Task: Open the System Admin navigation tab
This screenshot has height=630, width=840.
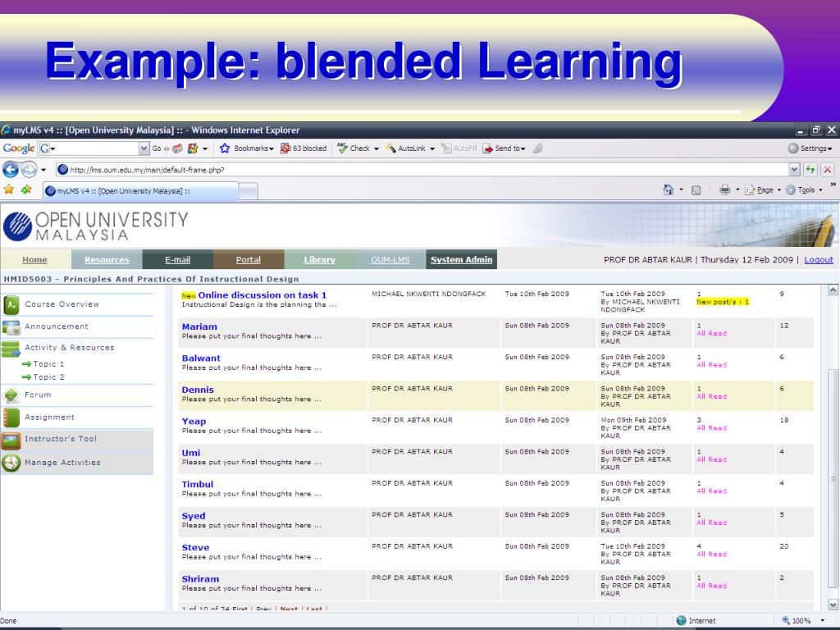Action: click(x=461, y=259)
